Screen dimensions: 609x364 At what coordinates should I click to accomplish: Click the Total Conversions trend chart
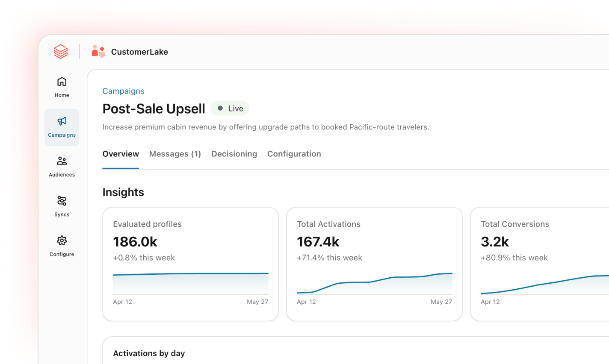pyautogui.click(x=545, y=284)
